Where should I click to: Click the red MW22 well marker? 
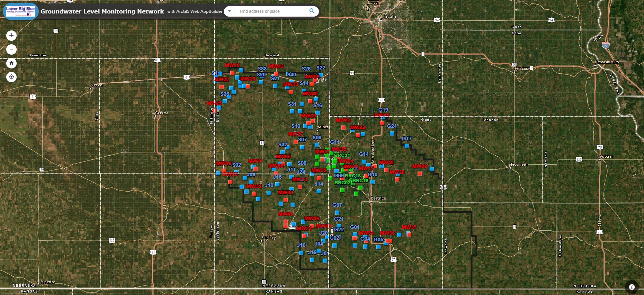point(222,87)
